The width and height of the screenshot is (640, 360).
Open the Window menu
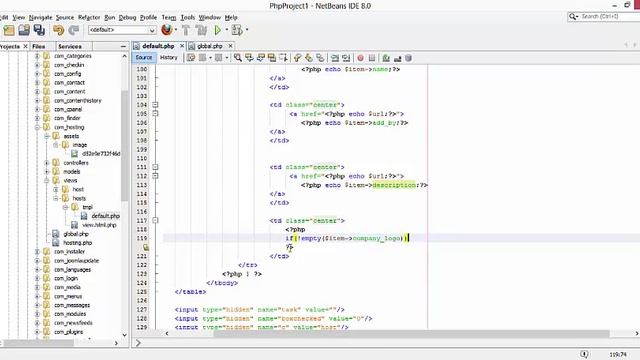pos(209,17)
